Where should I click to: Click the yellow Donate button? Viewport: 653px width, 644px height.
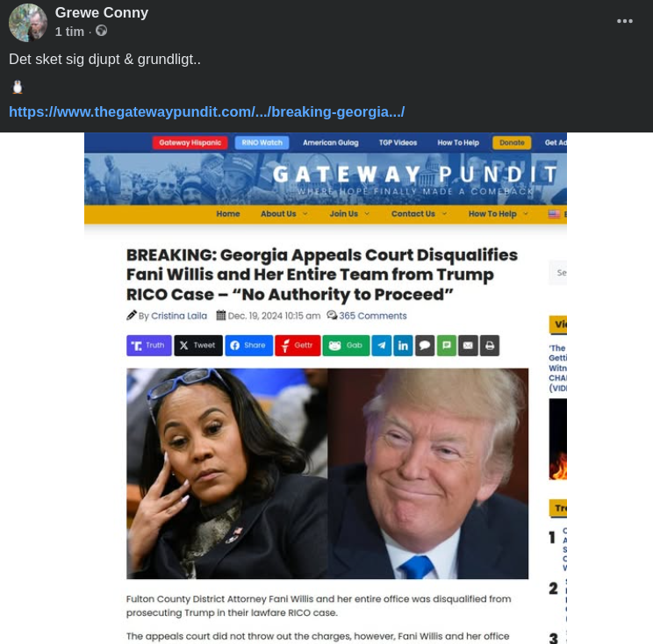[x=512, y=143]
